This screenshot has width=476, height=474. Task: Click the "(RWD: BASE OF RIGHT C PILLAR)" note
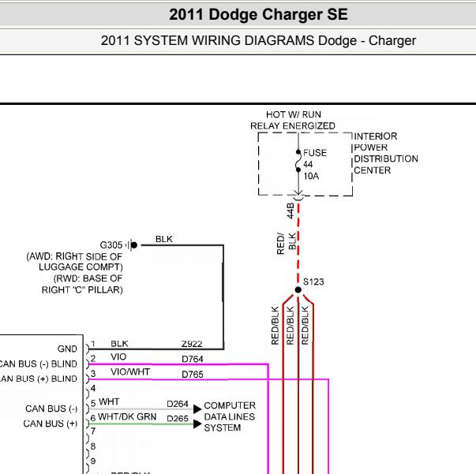tap(82, 284)
